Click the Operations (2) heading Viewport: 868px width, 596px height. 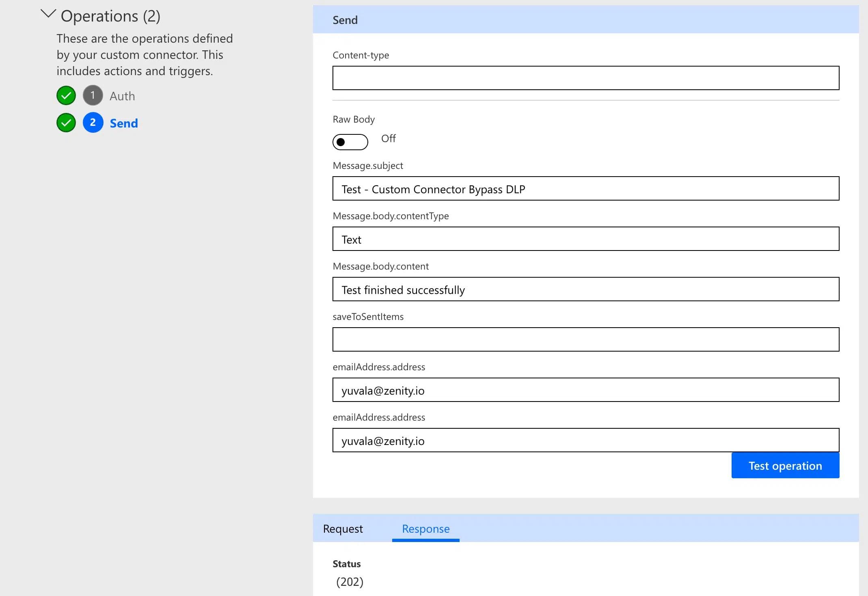pyautogui.click(x=110, y=16)
